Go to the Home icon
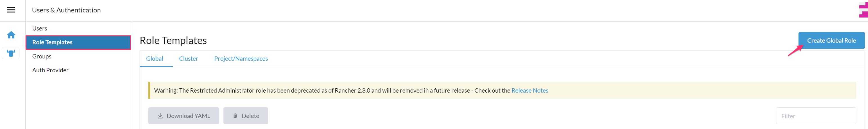 click(11, 35)
